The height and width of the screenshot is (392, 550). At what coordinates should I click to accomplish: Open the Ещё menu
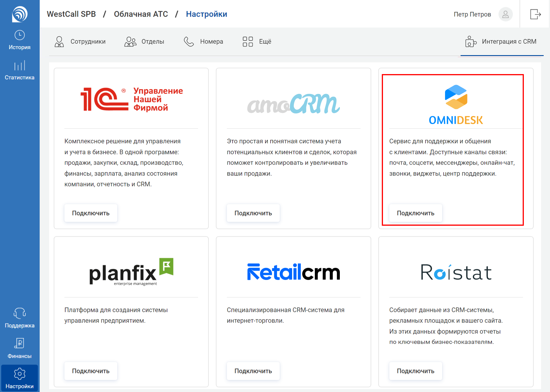pos(257,42)
